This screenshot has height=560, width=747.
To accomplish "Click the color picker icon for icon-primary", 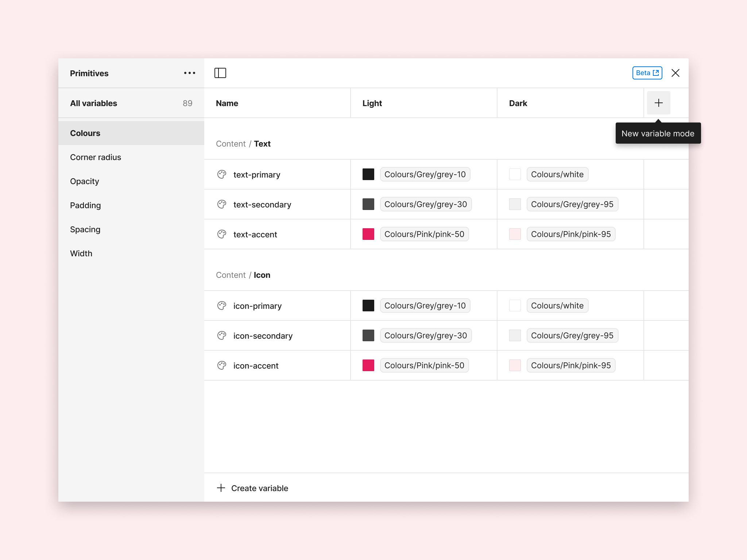I will [x=222, y=305].
